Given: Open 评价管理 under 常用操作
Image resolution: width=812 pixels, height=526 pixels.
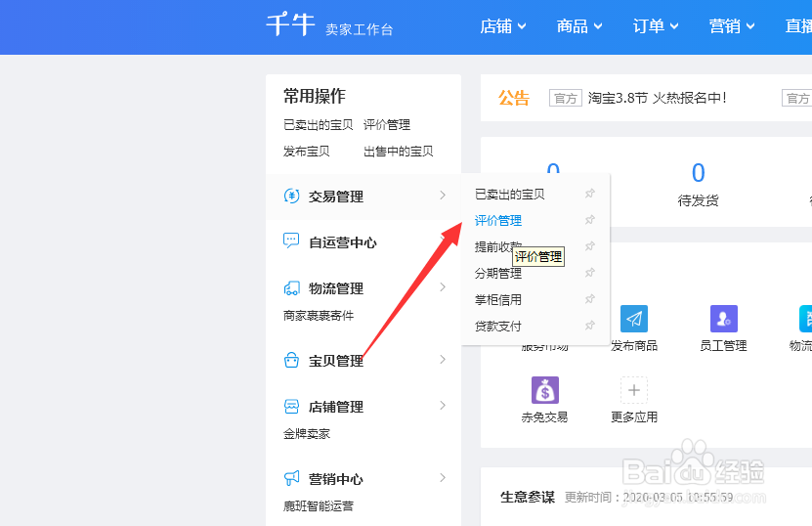Looking at the screenshot, I should click(387, 125).
